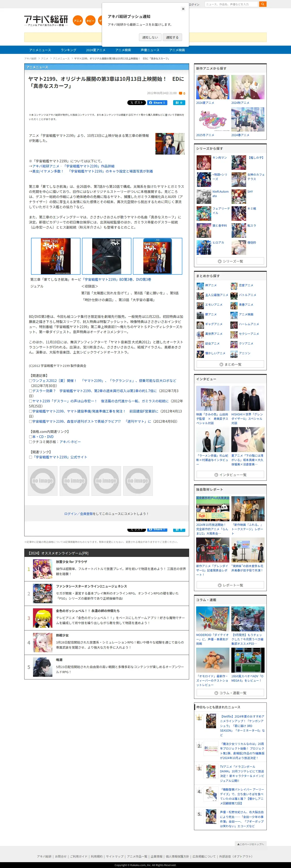The height and width of the screenshot is (868, 291).
Task: Click the 通知しない button
Action: pyautogui.click(x=150, y=37)
